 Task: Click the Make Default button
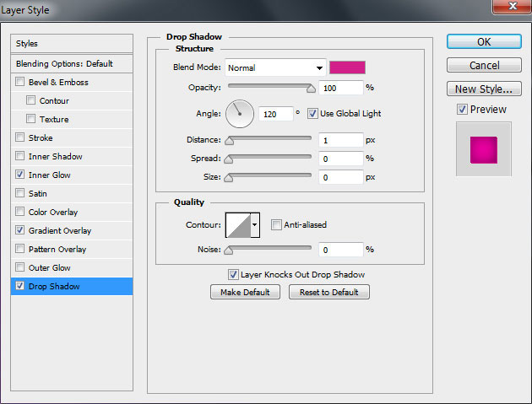[x=245, y=292]
